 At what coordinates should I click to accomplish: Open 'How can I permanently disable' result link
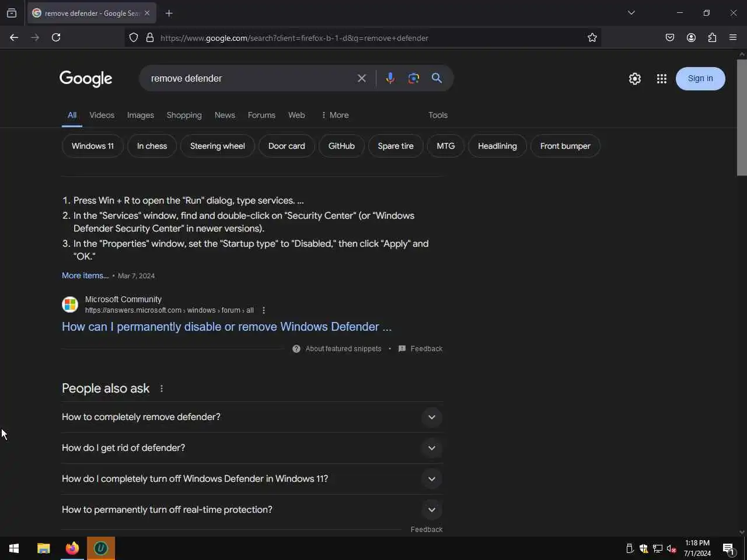click(x=226, y=327)
